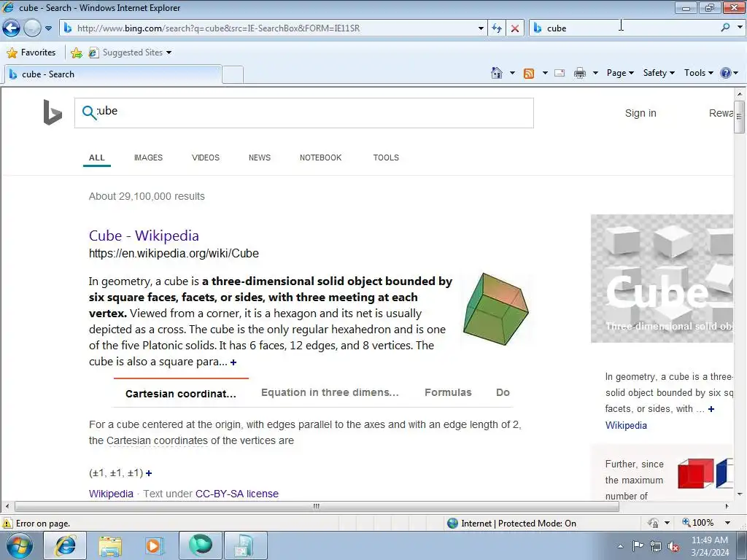Switch to the NEWS tab
Viewport: 747px width, 560px height.
coord(260,157)
